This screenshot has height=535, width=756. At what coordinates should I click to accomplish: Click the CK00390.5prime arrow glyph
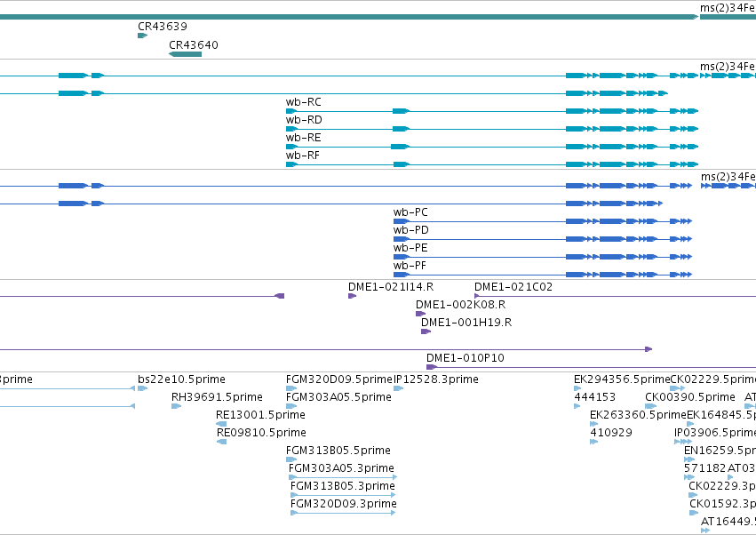click(x=650, y=406)
